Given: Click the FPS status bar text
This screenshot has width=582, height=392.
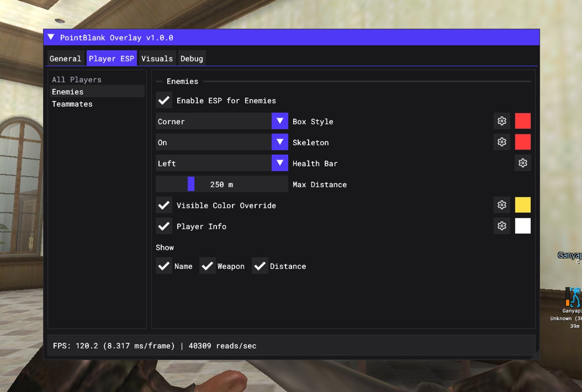Looking at the screenshot, I should pos(155,346).
